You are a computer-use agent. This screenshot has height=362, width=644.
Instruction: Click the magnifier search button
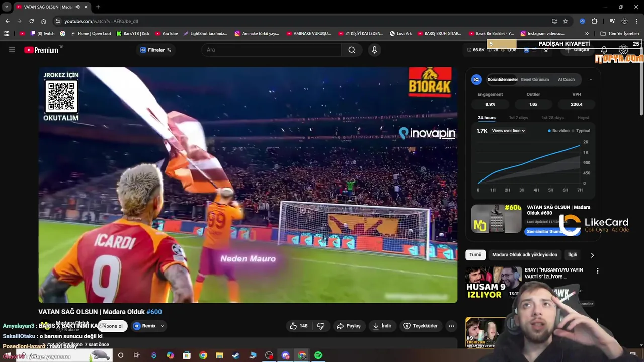pos(352,50)
